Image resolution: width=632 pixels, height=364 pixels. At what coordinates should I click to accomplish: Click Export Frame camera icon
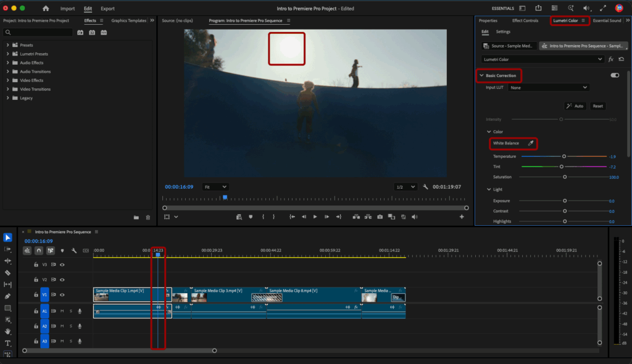coord(380,217)
